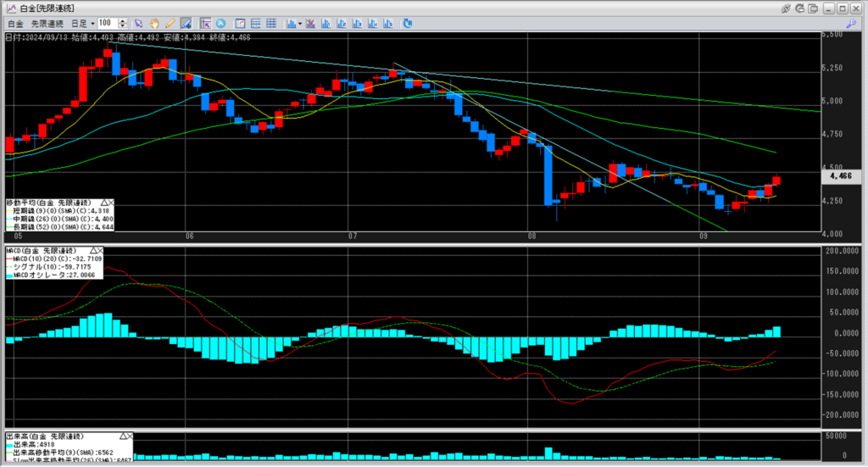Load chart template 2 icon

tap(342, 23)
